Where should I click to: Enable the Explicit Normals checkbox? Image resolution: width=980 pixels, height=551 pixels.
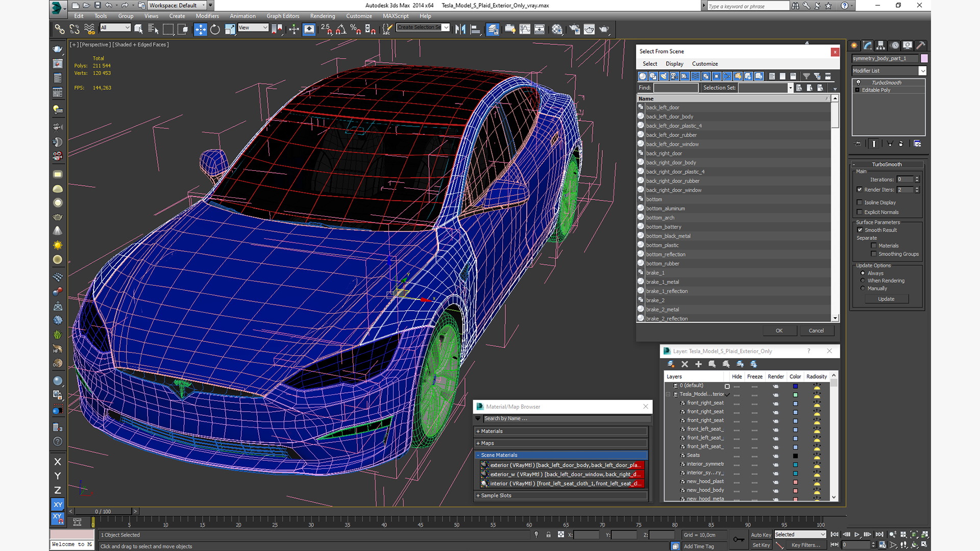[860, 212]
